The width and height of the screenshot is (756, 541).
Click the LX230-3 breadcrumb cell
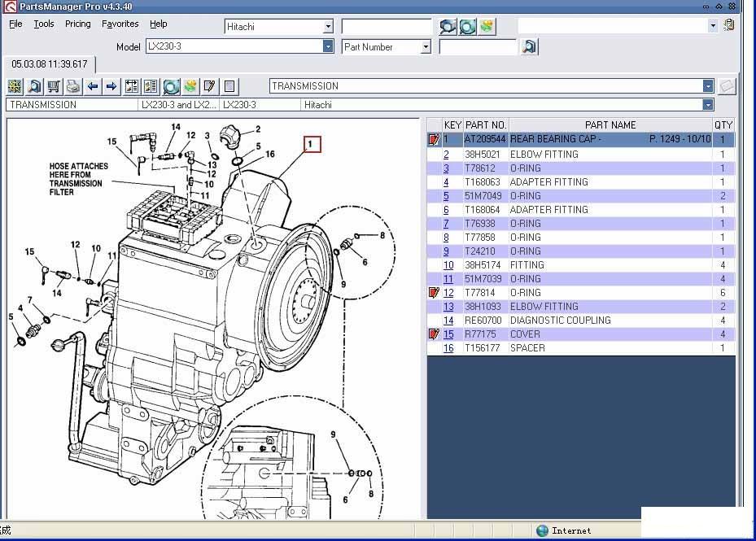tap(260, 105)
